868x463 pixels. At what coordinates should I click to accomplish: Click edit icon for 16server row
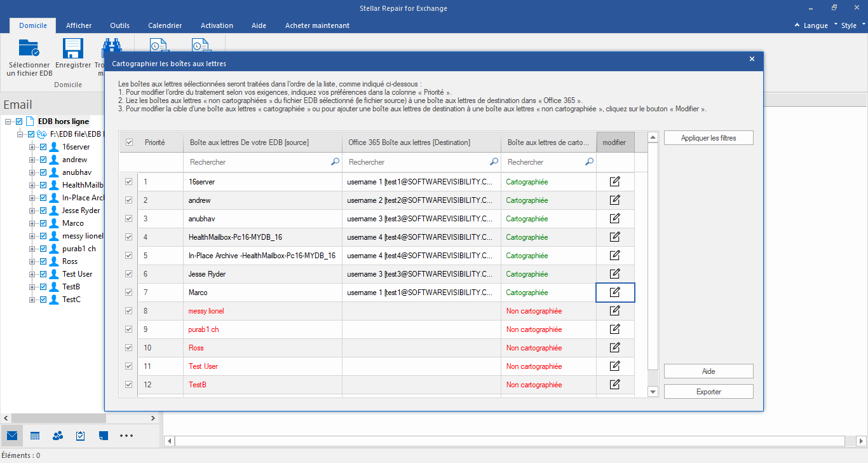pos(614,182)
